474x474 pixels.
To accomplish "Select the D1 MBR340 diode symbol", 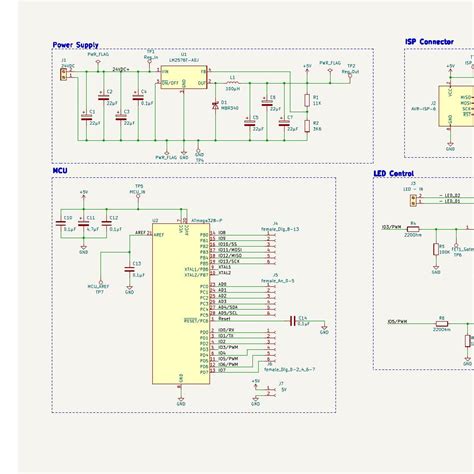I will 215,105.
